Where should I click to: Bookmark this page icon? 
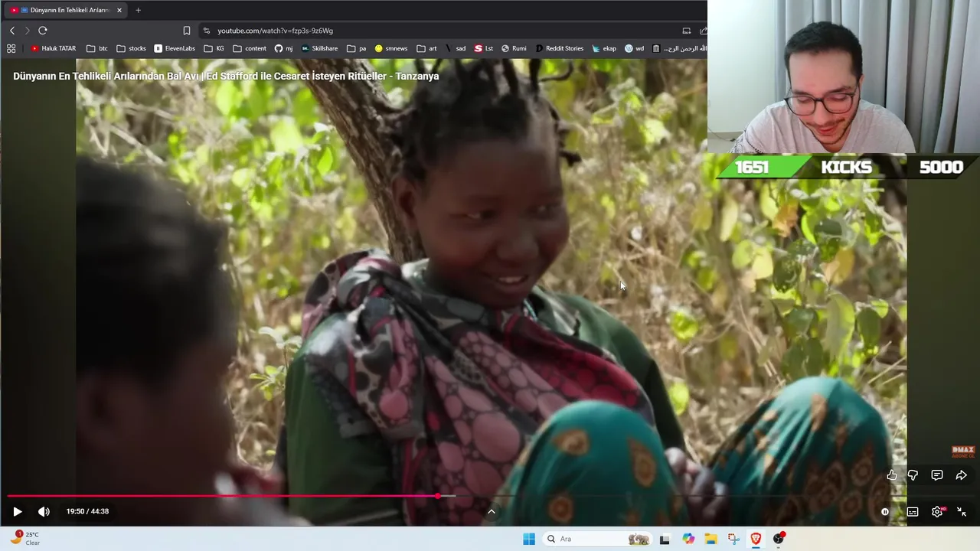tap(187, 31)
